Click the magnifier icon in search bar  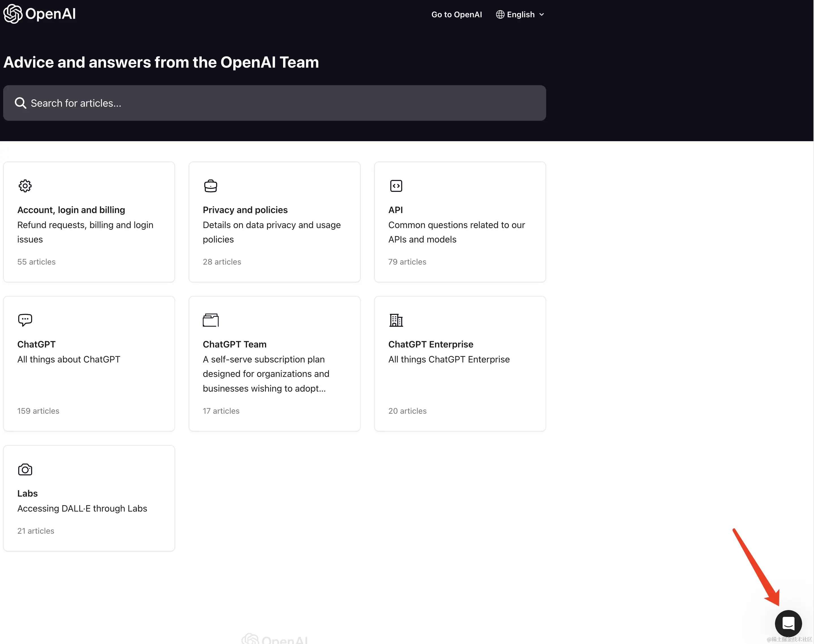pos(20,103)
